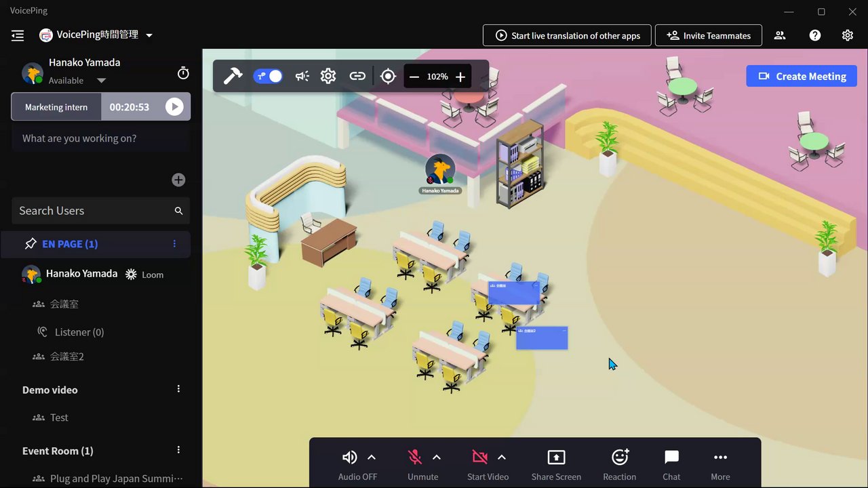
Task: Click the EN PAGE pin icon
Action: 30,244
